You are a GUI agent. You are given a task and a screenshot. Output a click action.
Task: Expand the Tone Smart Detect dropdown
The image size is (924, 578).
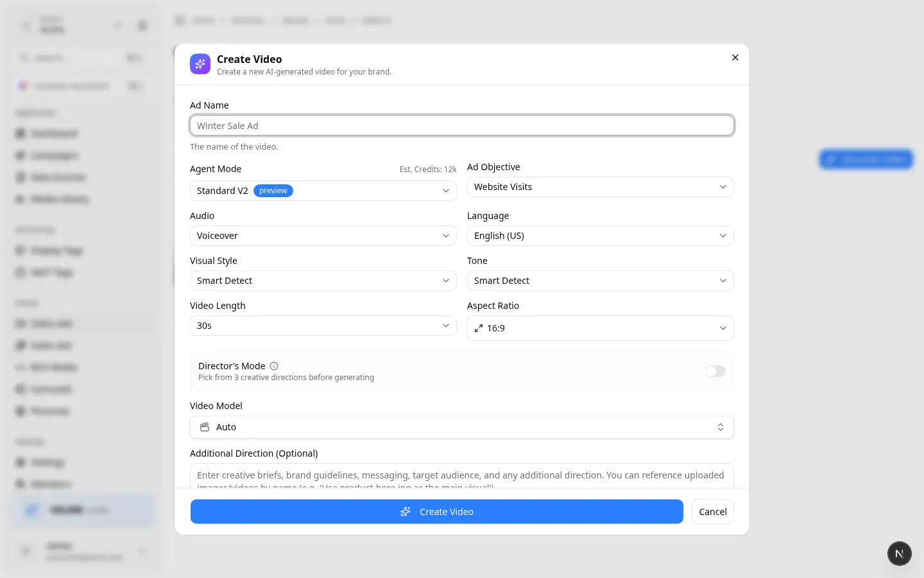click(x=601, y=281)
